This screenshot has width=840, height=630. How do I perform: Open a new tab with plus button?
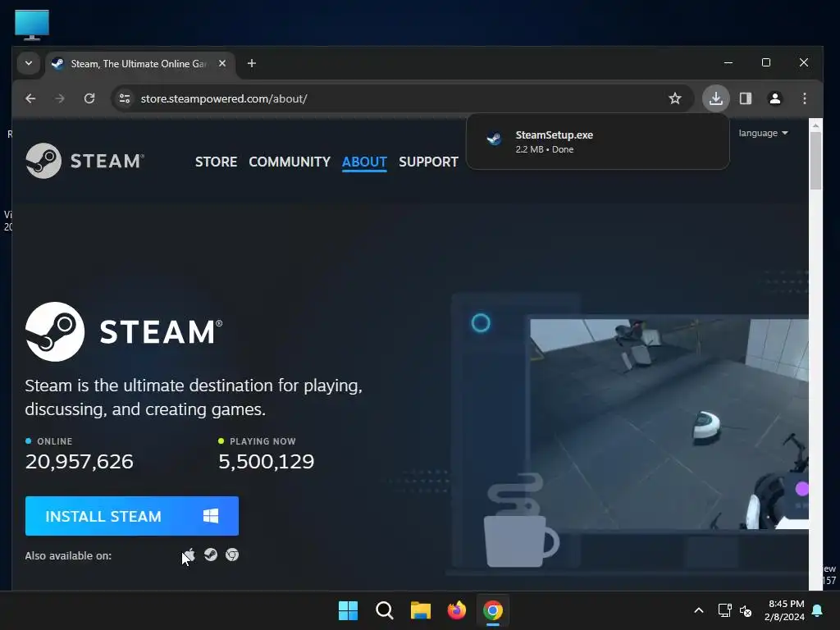(x=251, y=63)
